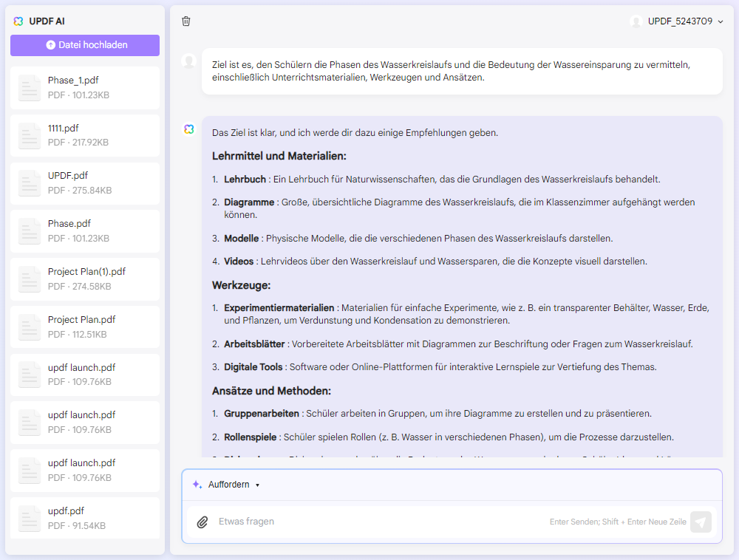The width and height of the screenshot is (739, 560).
Task: Click the UPDF AI title text
Action: coord(47,21)
